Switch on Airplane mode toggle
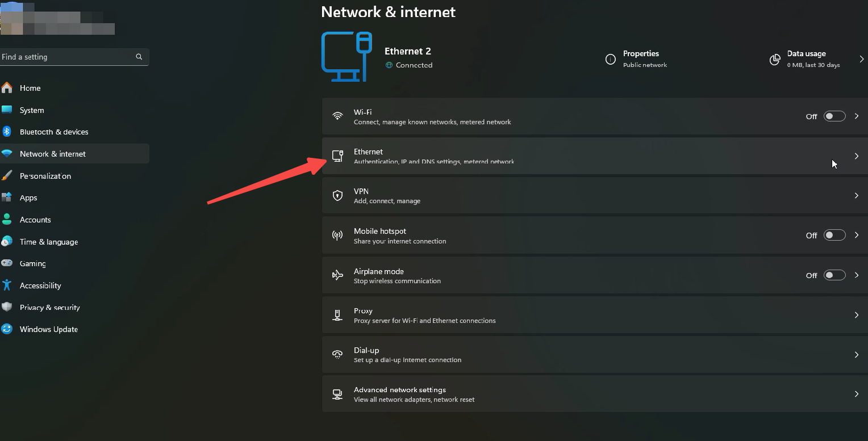868x441 pixels. (x=834, y=275)
